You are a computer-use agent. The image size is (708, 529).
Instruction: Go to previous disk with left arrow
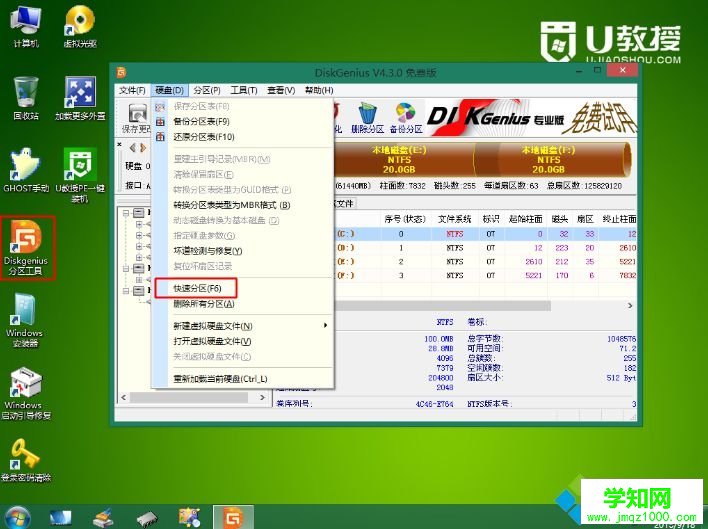[x=133, y=148]
